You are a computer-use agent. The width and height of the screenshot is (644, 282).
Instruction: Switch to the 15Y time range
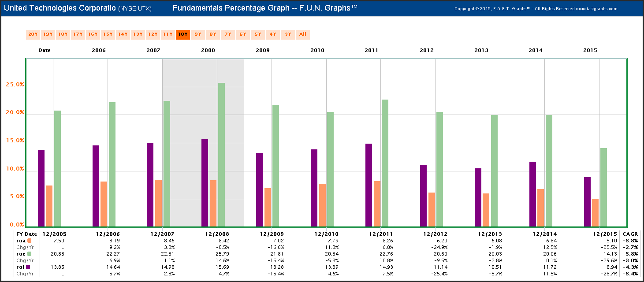pos(108,34)
